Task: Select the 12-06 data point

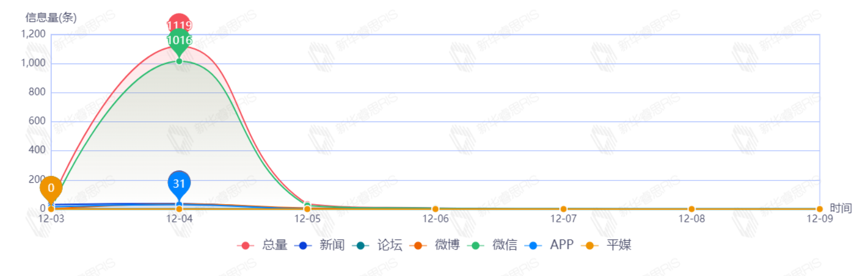Action: 435,209
